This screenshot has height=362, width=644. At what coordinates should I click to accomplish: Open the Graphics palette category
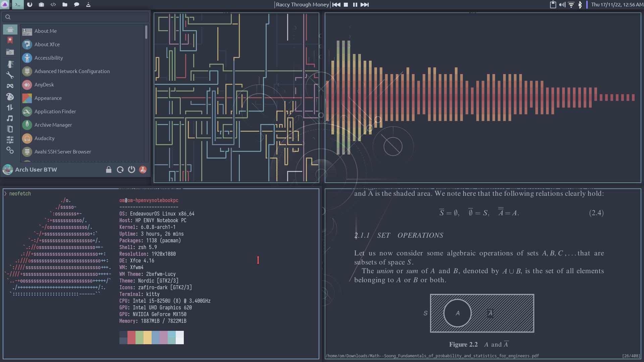click(x=10, y=97)
